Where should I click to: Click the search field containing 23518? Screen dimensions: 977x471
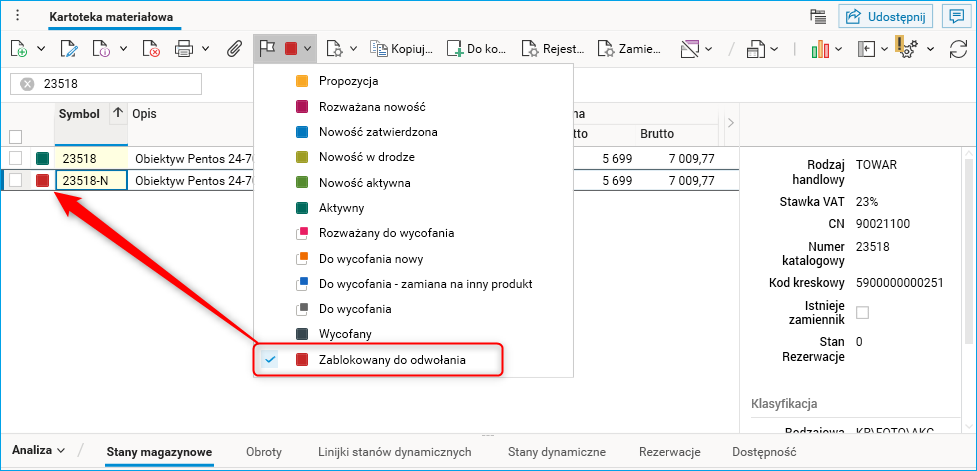106,84
